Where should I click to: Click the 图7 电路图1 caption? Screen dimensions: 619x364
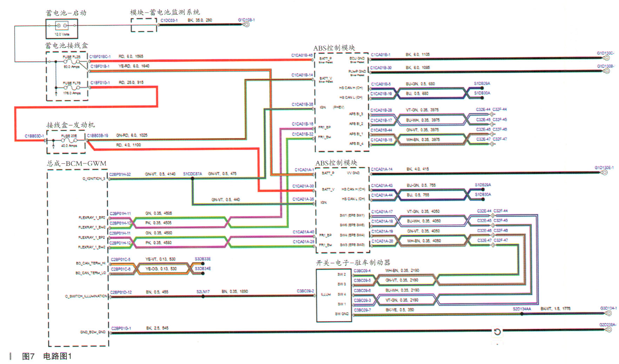pos(47,356)
